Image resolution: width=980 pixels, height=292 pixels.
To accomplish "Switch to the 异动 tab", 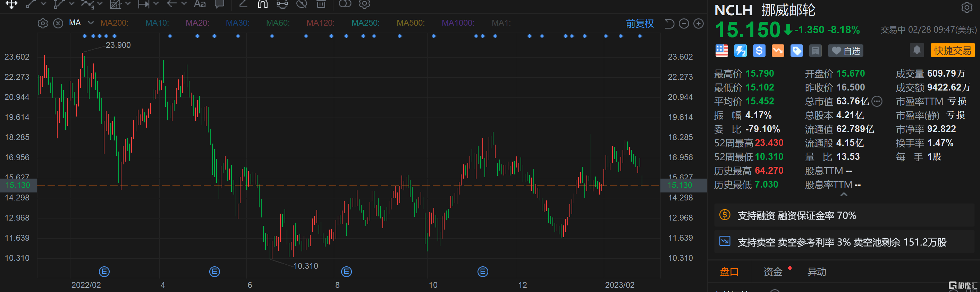I will (x=817, y=272).
